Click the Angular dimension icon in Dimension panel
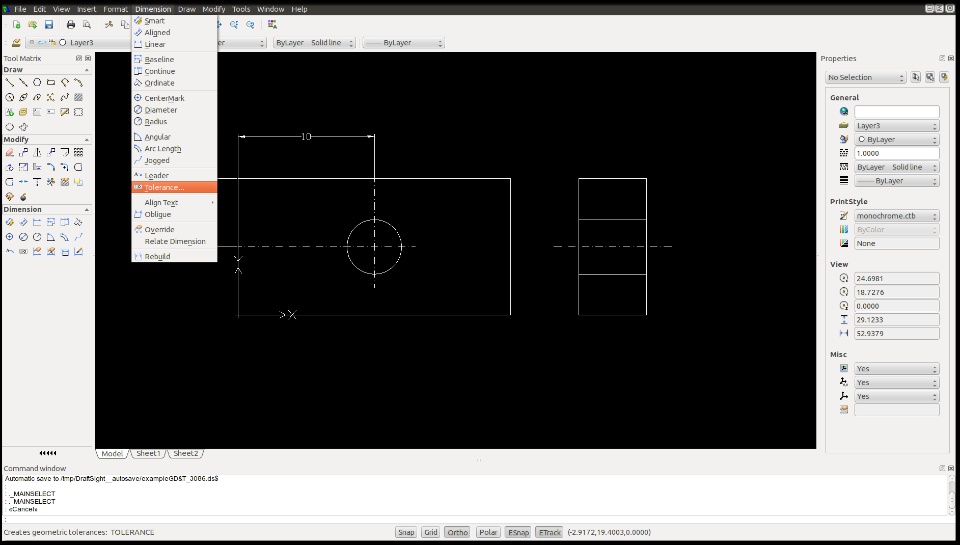The image size is (960, 545). coord(51,237)
